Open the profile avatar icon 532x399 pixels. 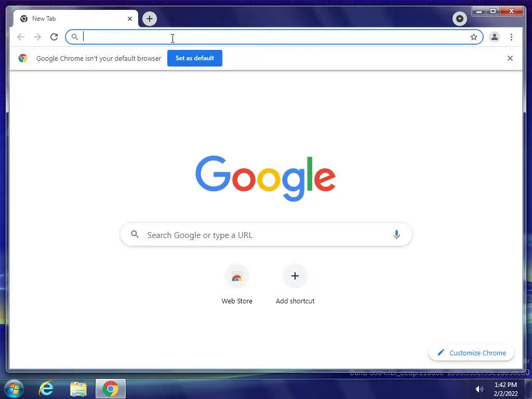click(495, 37)
